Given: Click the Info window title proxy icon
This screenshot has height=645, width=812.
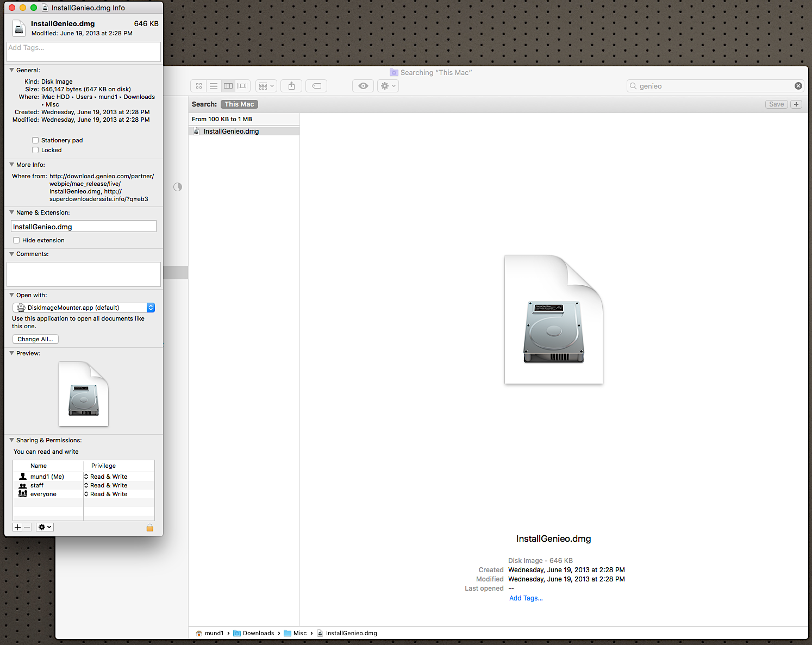Looking at the screenshot, I should (45, 8).
